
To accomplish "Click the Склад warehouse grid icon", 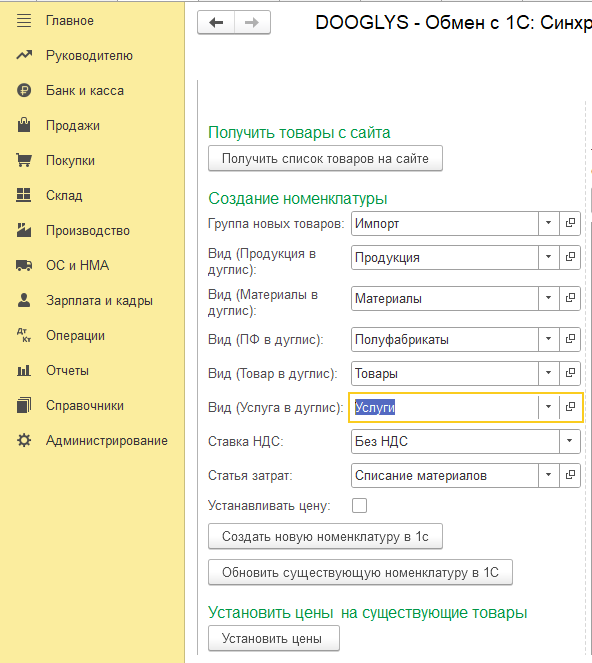I will (x=24, y=195).
